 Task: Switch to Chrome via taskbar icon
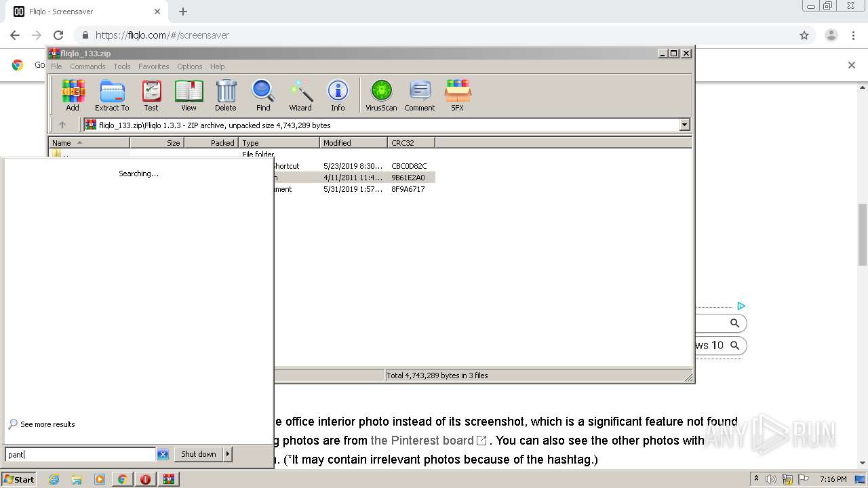click(122, 479)
